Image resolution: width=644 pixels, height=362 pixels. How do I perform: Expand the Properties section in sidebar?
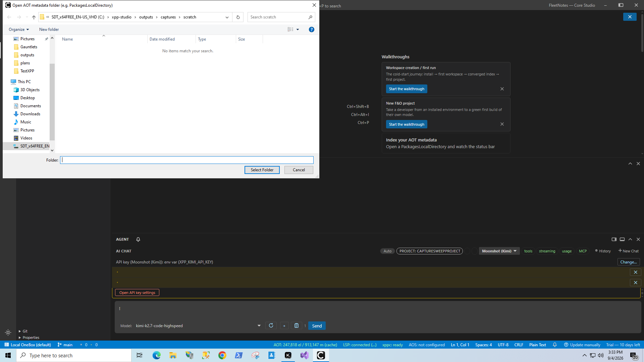point(29,338)
